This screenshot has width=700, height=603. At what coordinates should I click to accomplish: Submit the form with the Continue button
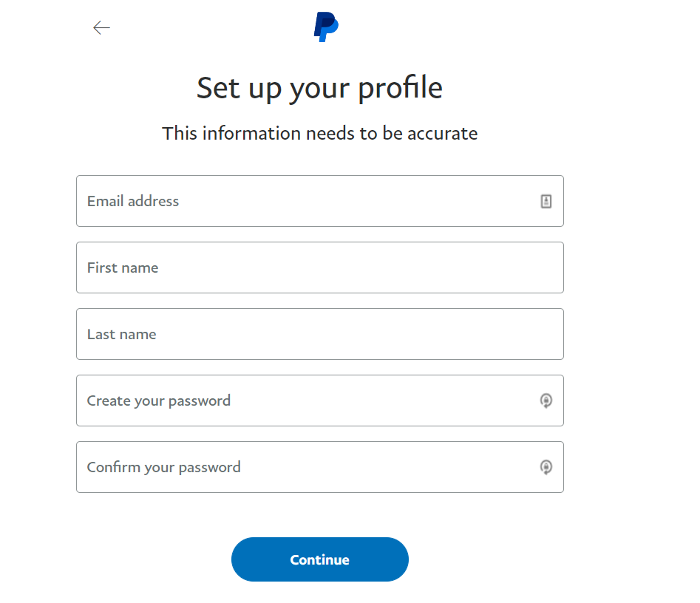pos(319,559)
